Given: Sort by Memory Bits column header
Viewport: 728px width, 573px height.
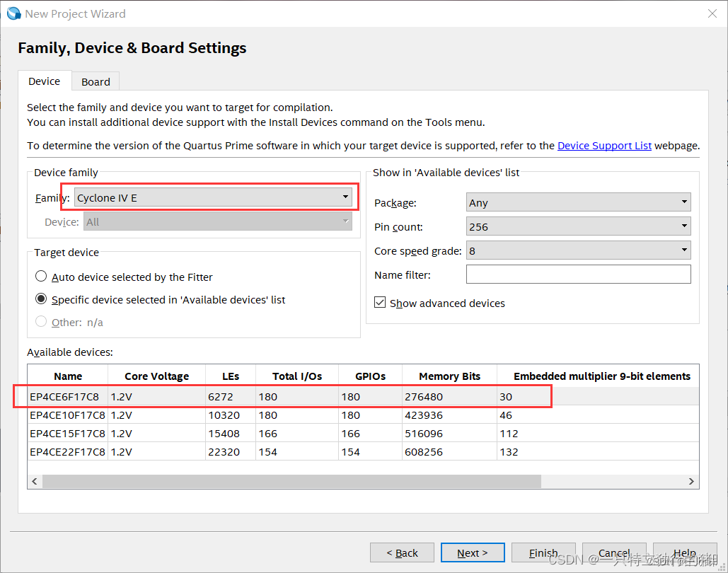Looking at the screenshot, I should coord(449,376).
